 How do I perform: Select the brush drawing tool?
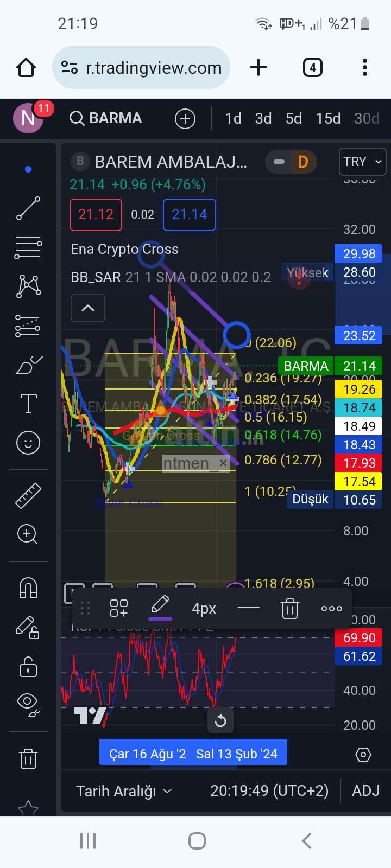28,365
